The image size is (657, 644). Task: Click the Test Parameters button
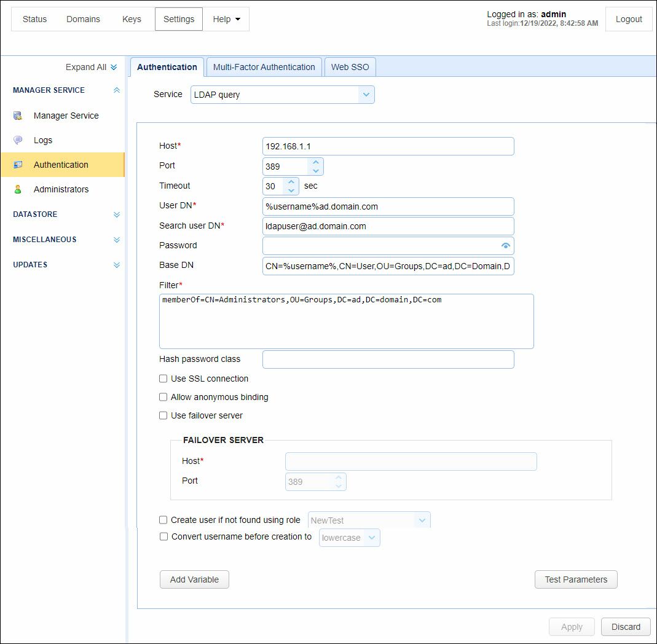(x=576, y=579)
